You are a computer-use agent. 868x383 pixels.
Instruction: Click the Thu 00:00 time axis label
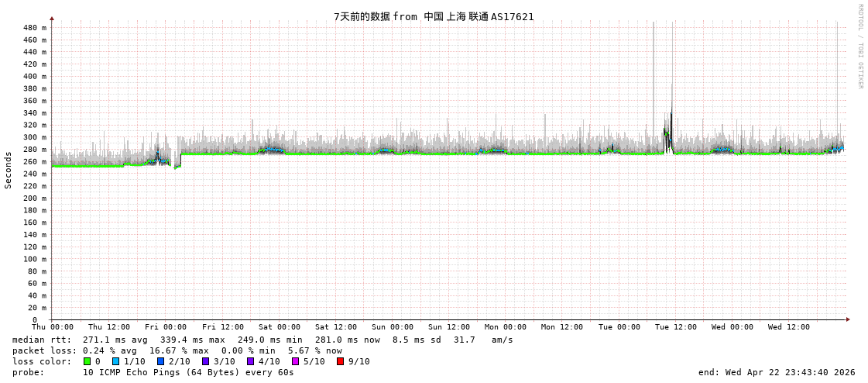point(53,327)
